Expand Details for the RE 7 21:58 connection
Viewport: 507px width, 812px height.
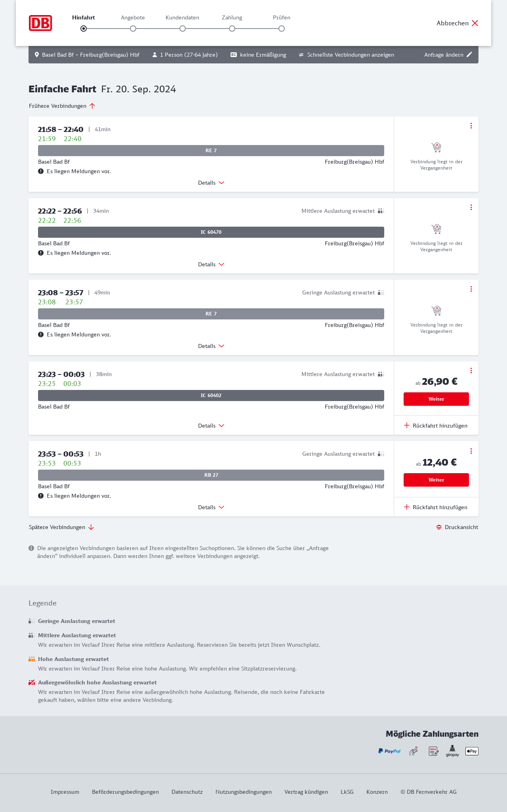[x=211, y=183]
